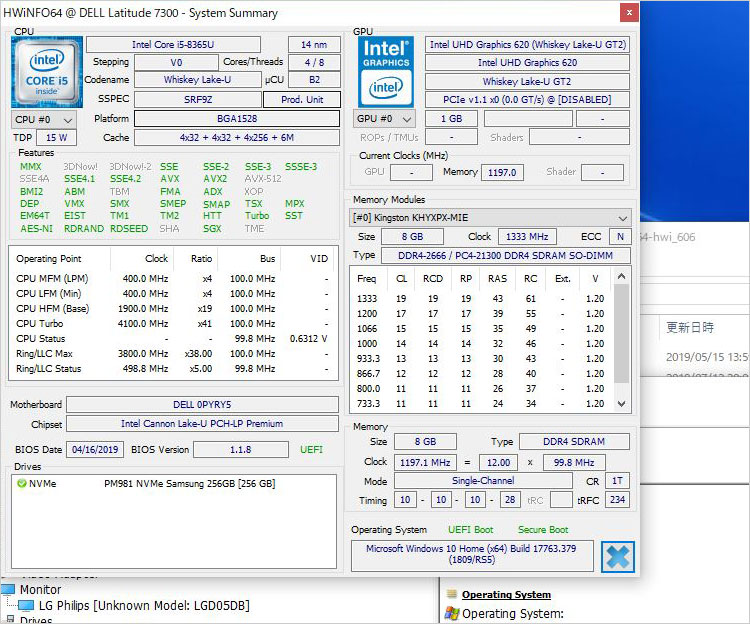
Task: Click the Whiskey Lake-U codename field
Action: pyautogui.click(x=198, y=80)
